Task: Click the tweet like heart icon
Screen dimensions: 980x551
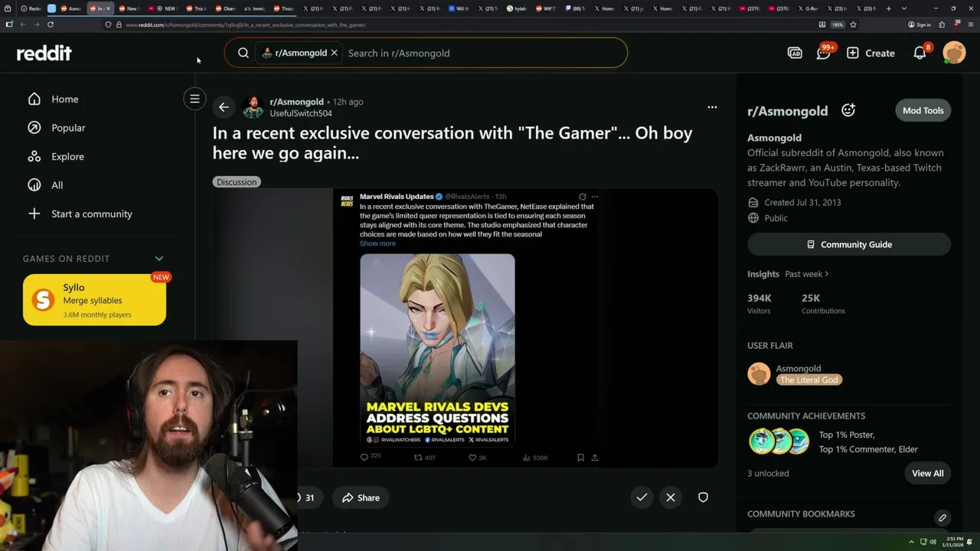Action: point(472,458)
